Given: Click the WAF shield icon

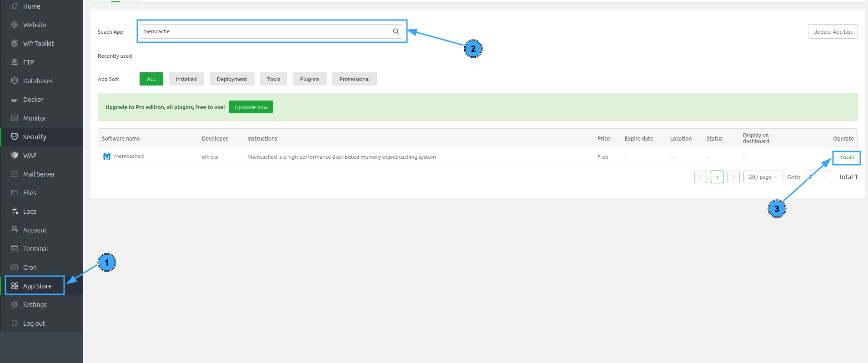Looking at the screenshot, I should click(x=15, y=156).
